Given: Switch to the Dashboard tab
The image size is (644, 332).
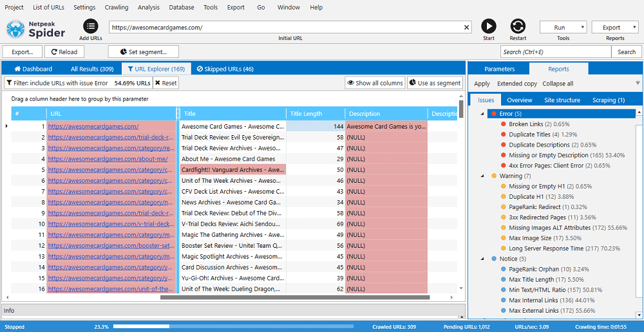Looking at the screenshot, I should (x=33, y=69).
